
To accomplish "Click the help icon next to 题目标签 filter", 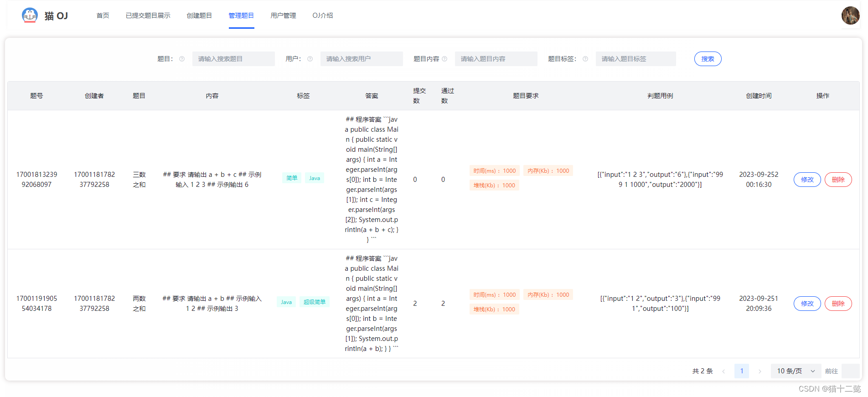I will click(x=585, y=59).
